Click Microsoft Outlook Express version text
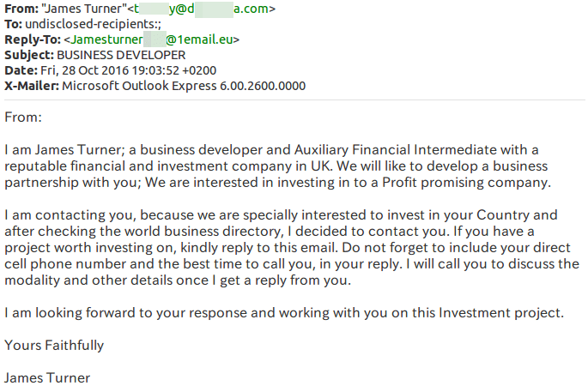588x392 pixels. click(184, 86)
